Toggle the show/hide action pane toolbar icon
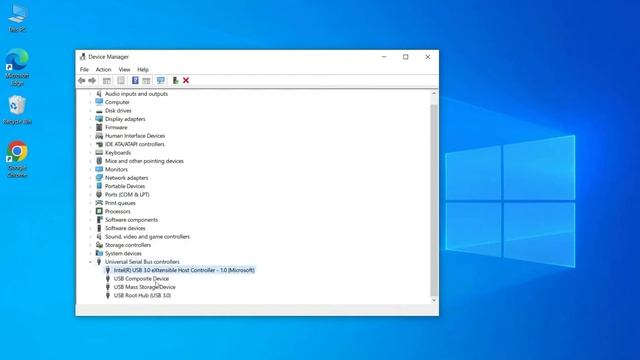640x360 pixels. pyautogui.click(x=147, y=80)
